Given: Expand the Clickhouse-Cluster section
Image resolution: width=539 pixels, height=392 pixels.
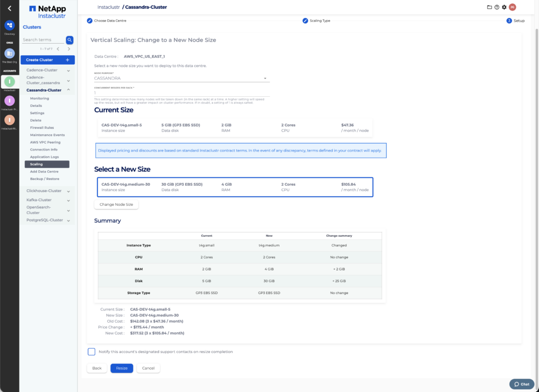Looking at the screenshot, I should (x=68, y=190).
